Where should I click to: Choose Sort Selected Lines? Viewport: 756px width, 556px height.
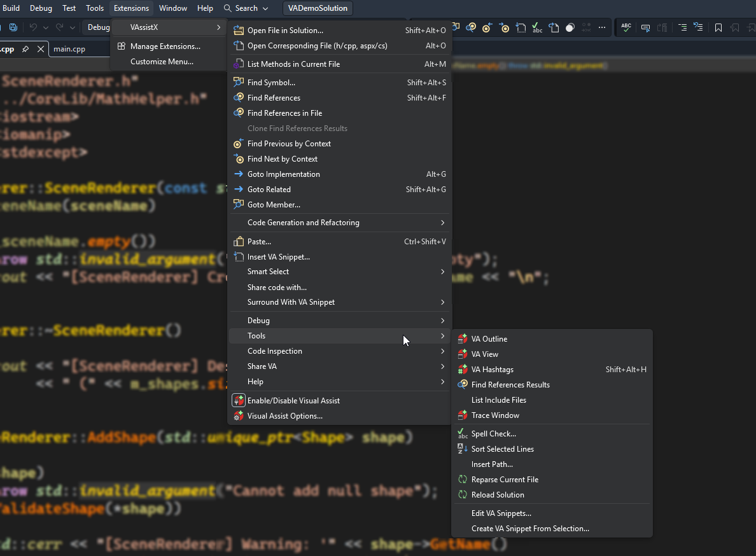click(552, 449)
